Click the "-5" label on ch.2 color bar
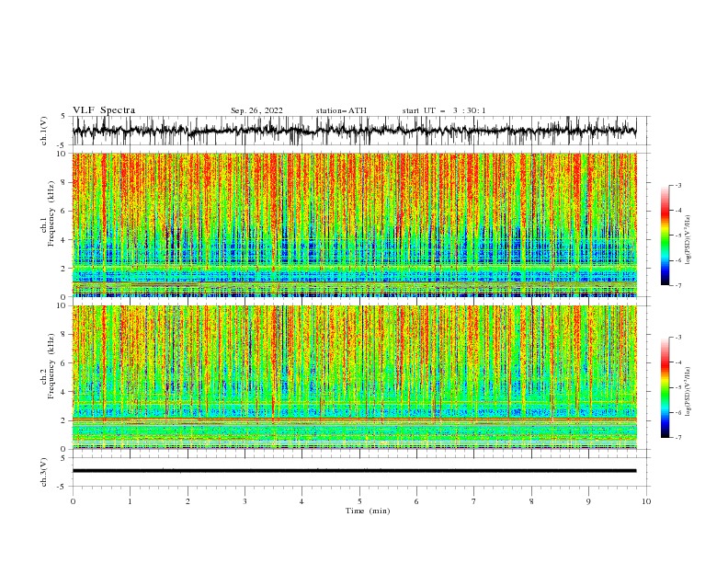 (x=678, y=387)
